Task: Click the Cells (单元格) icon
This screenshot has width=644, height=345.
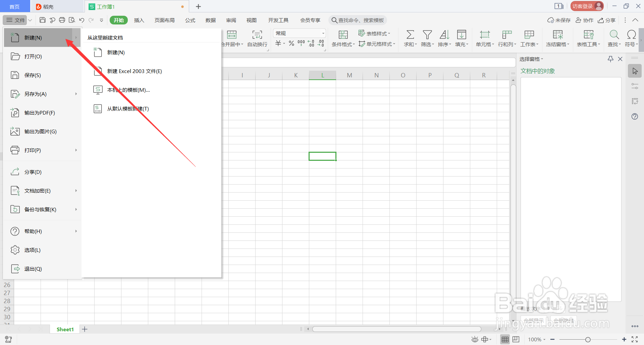Action: [485, 34]
